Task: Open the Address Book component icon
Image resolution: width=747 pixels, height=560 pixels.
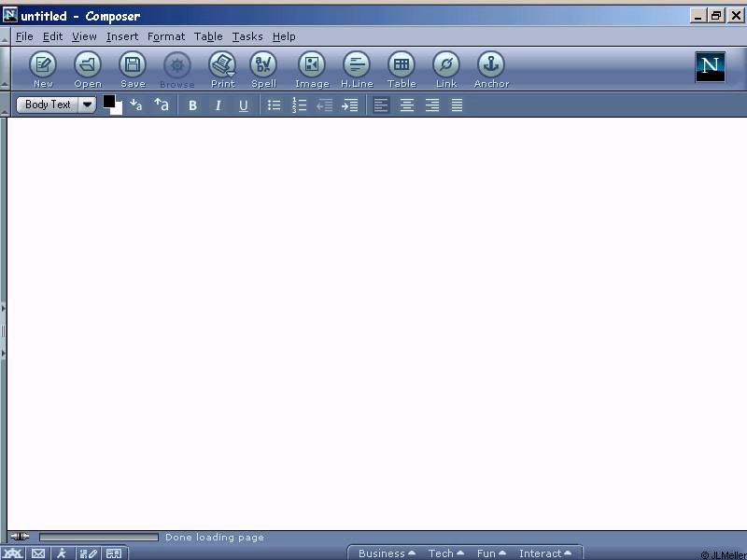Action: (x=114, y=553)
